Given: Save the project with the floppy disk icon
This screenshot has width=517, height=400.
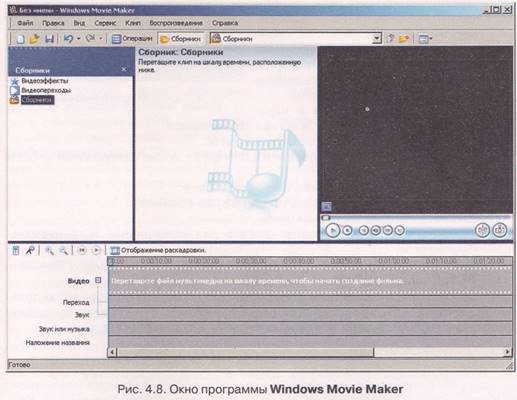Looking at the screenshot, I should click(49, 39).
